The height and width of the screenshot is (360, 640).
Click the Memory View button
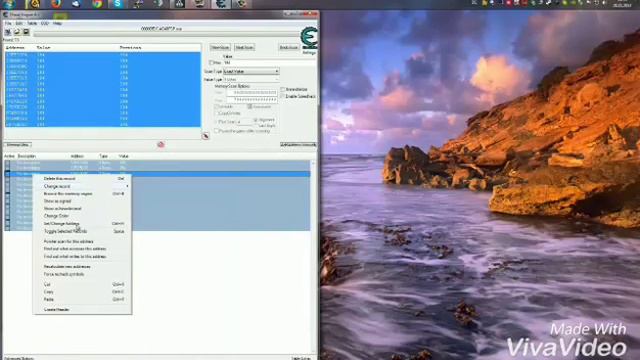pyautogui.click(x=18, y=145)
